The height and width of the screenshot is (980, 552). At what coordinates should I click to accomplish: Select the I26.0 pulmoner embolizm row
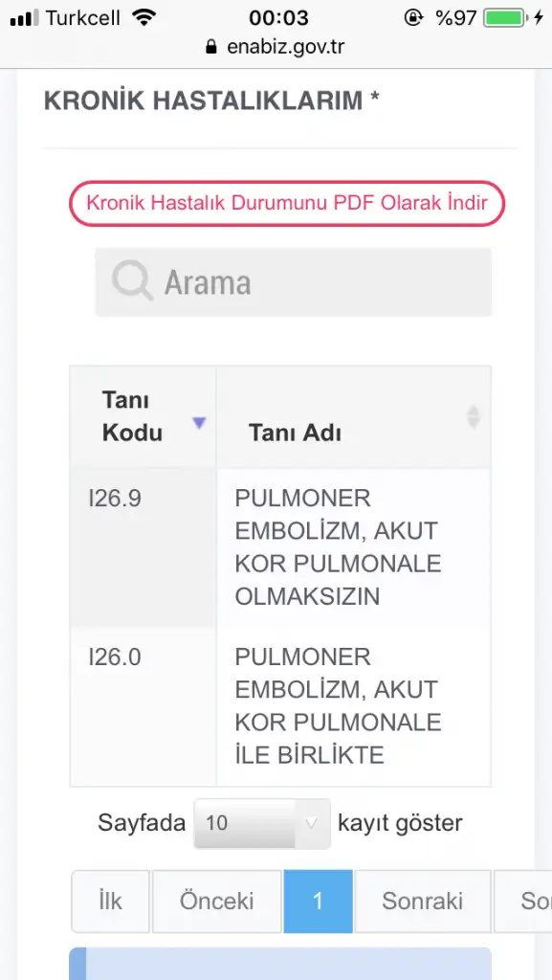280,706
